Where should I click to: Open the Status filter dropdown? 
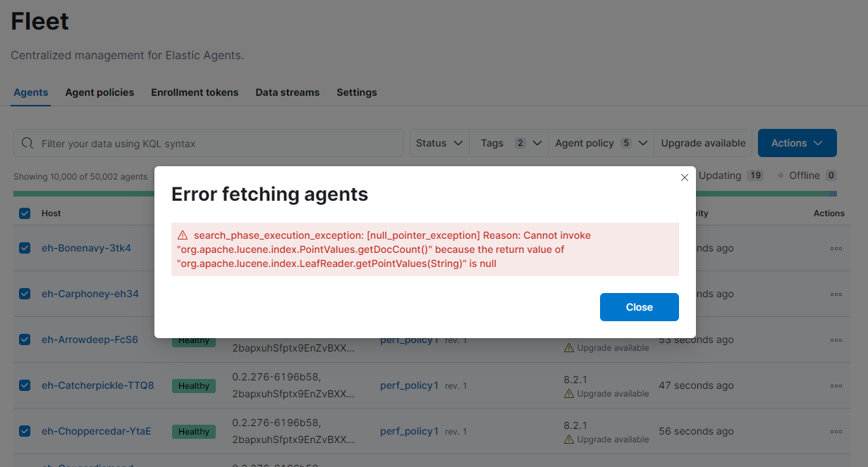tap(439, 142)
